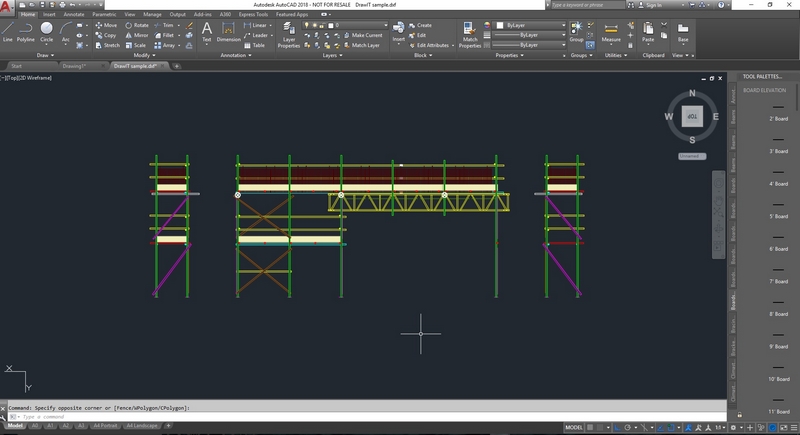Choose the Stretch tool

pos(107,45)
